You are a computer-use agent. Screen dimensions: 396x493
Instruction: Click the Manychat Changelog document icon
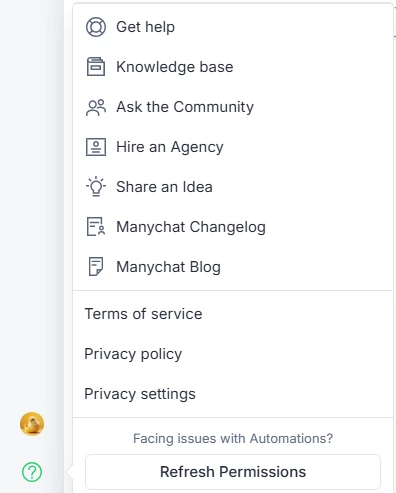click(96, 227)
